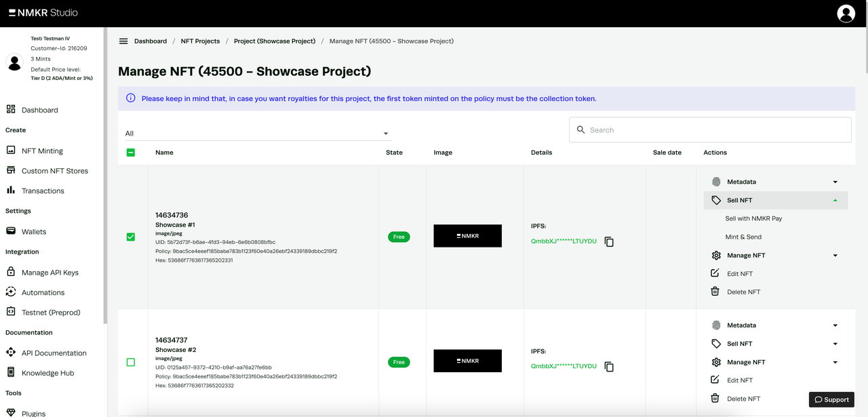868x417 pixels.
Task: Uncheck the checkbox for NFT 14634736
Action: (x=131, y=237)
